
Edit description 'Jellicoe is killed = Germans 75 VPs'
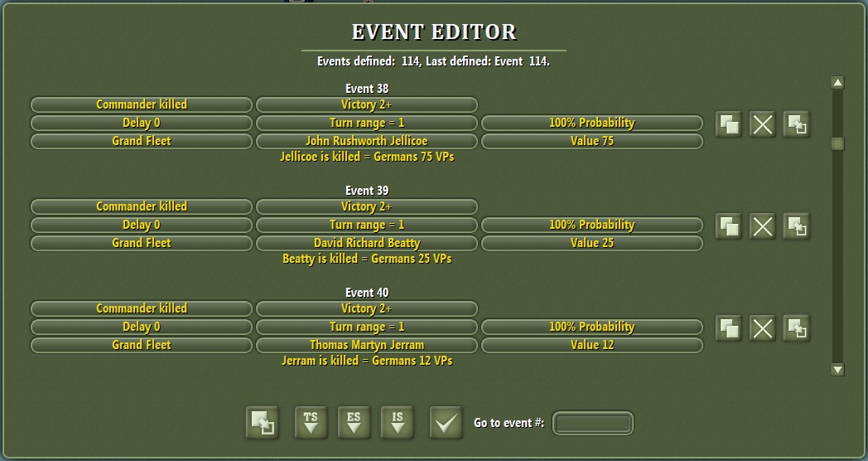coord(366,157)
